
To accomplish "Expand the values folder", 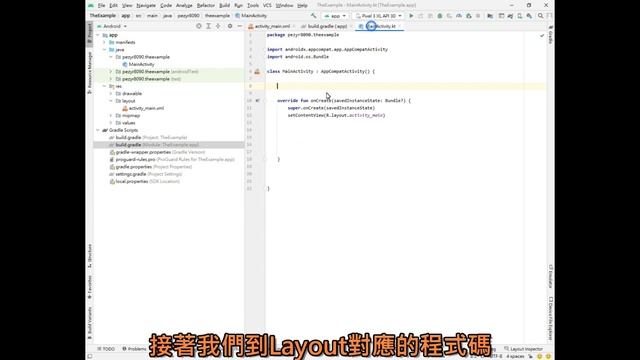I will (x=111, y=123).
